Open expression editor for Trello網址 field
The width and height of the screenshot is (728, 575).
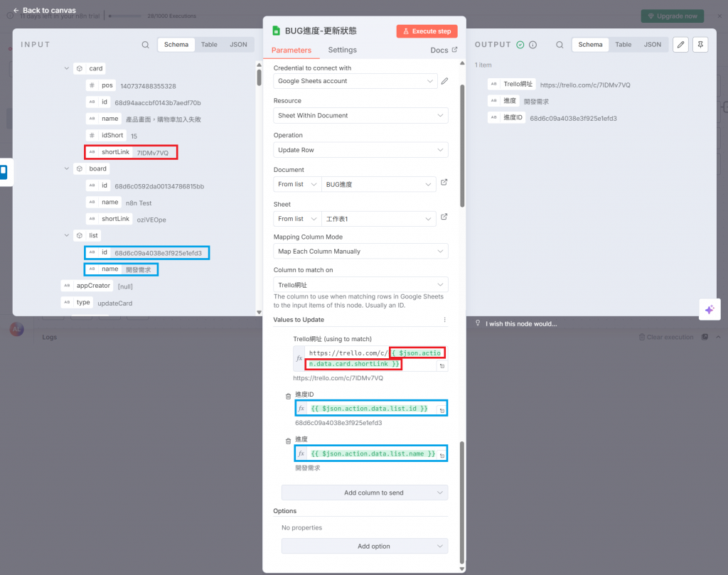pos(442,366)
